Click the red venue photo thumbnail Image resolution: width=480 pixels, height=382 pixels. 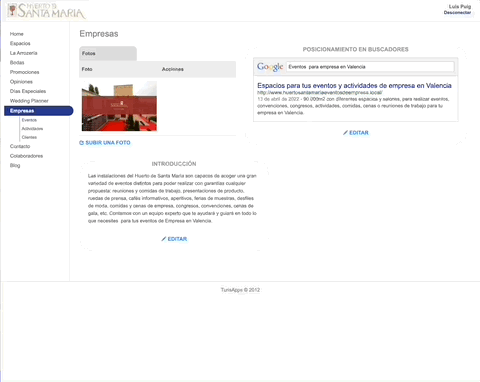[119, 106]
